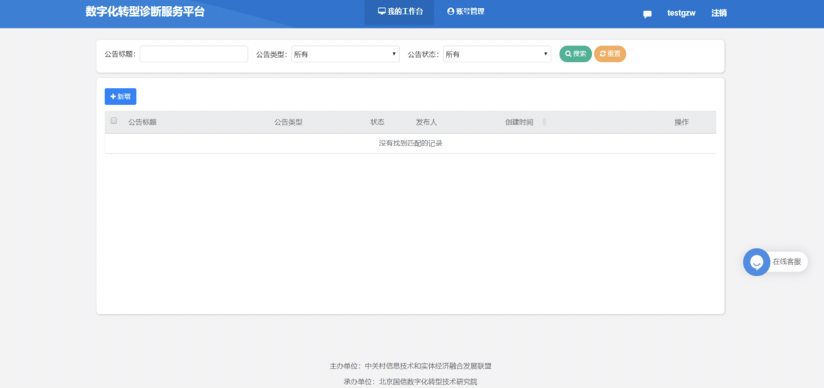Open the 公告类型 dropdown

click(345, 54)
